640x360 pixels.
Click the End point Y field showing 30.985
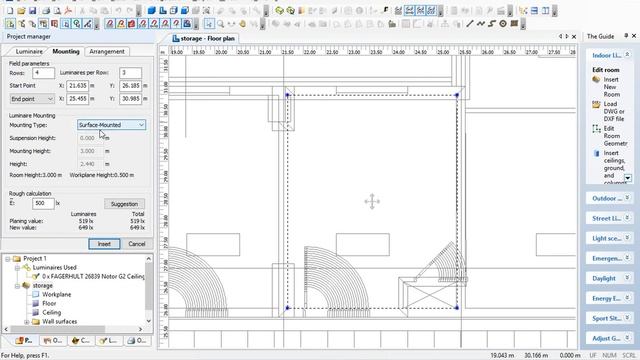[131, 99]
